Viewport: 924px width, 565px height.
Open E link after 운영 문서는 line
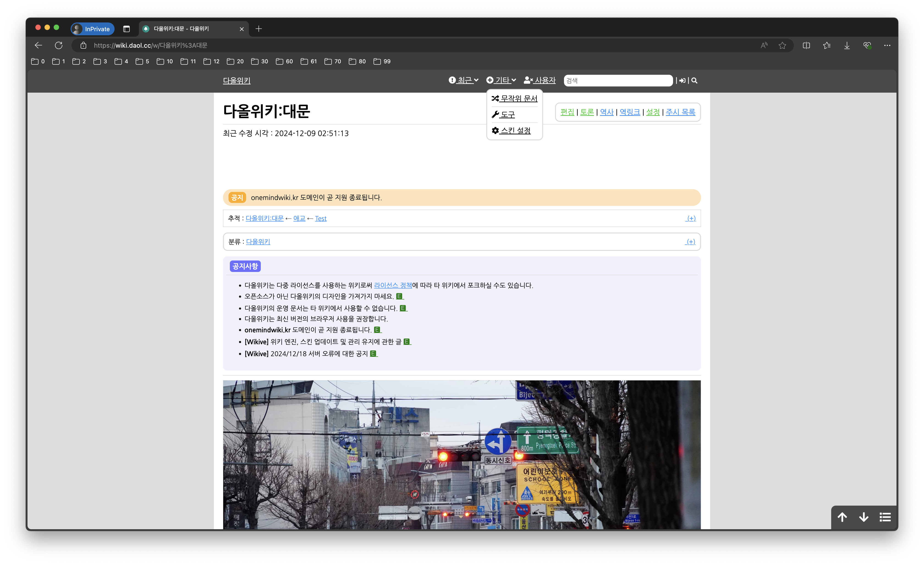(404, 308)
